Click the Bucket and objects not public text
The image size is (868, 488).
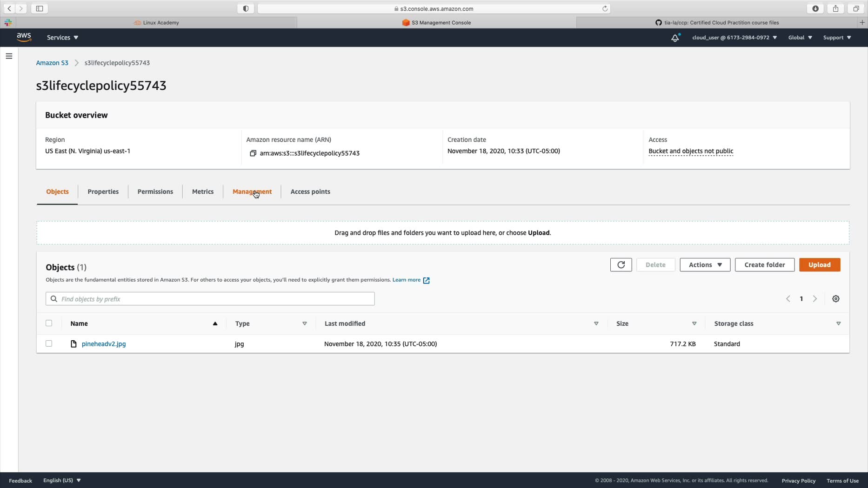691,151
